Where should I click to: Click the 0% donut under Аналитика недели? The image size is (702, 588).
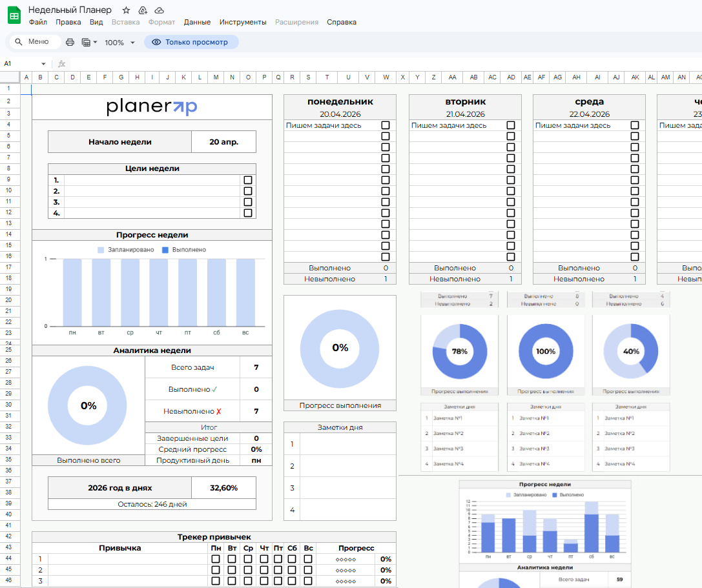88,405
